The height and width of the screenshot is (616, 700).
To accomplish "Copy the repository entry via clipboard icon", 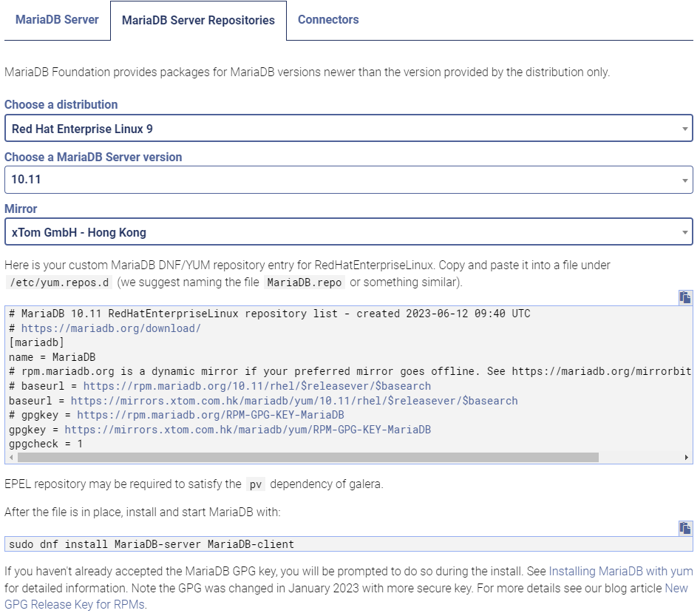I will click(x=684, y=297).
